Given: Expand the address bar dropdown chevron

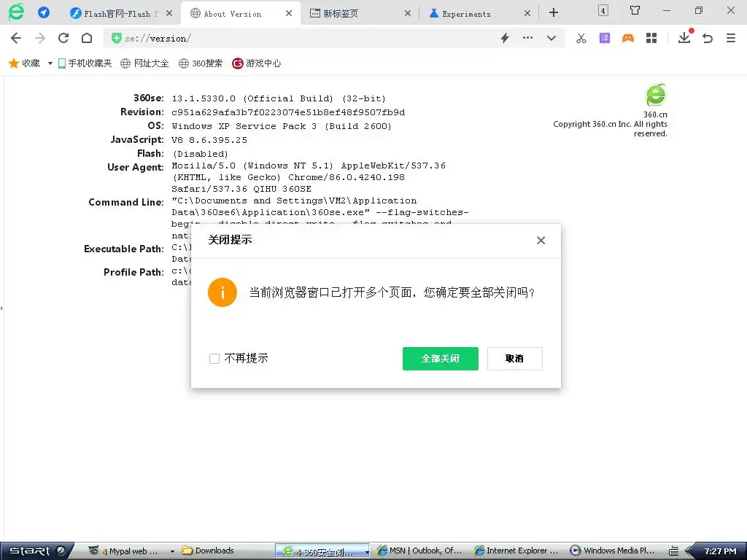Looking at the screenshot, I should click(x=551, y=38).
